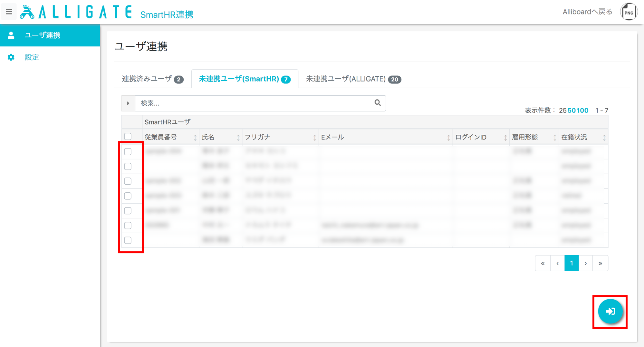Image resolution: width=644 pixels, height=347 pixels.
Task: Sort by 氏名 column arrow
Action: point(238,138)
